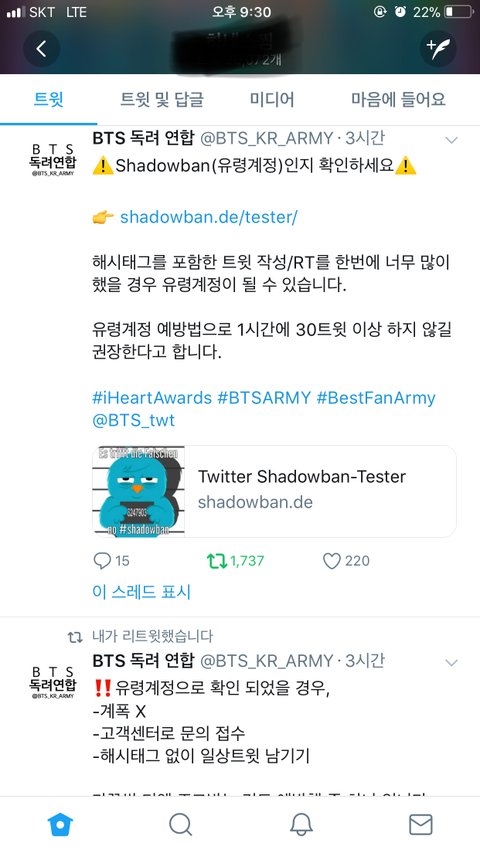The width and height of the screenshot is (480, 853).
Task: Tap the #iHeartAwards hashtag
Action: pyautogui.click(x=152, y=398)
